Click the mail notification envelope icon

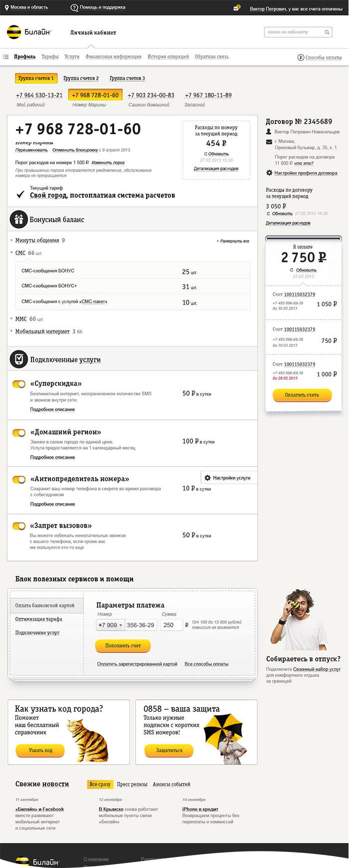(x=236, y=8)
